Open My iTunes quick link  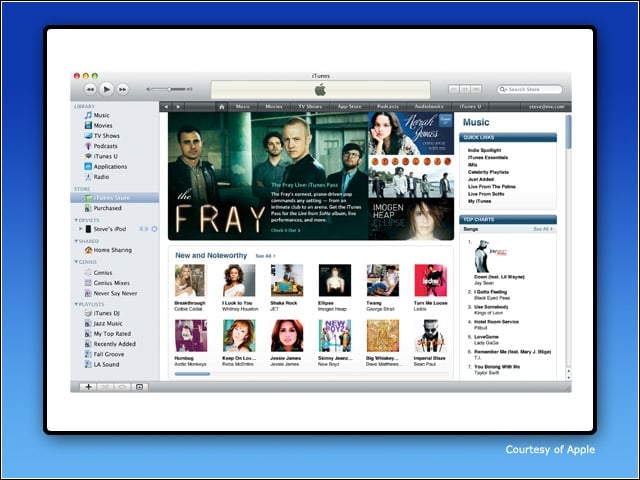tap(480, 201)
